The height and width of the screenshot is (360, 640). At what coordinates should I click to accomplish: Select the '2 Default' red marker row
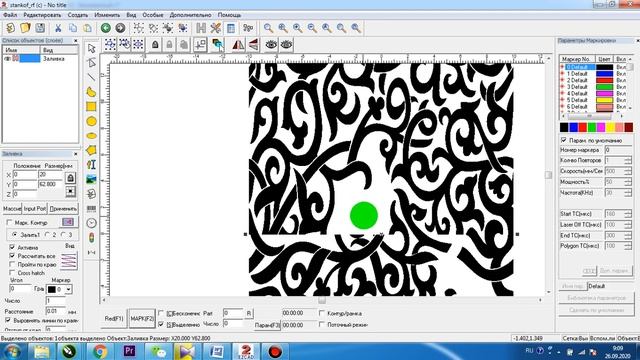coord(594,80)
